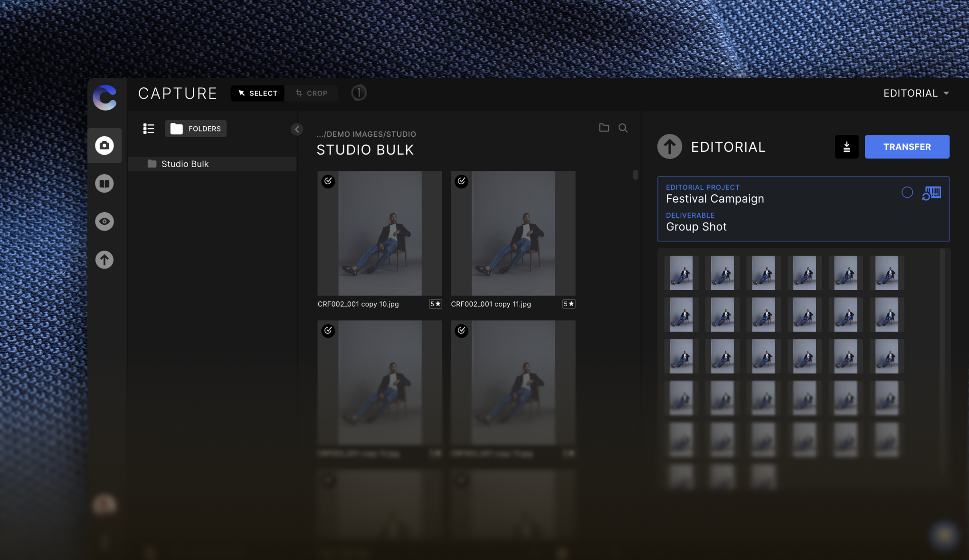
Task: Click the download-to-tray icon beside Transfer
Action: [x=846, y=147]
